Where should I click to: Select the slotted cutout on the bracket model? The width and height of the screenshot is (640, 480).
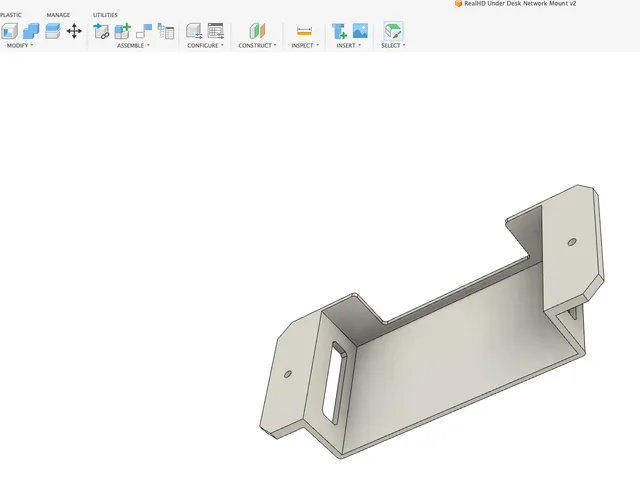(334, 383)
